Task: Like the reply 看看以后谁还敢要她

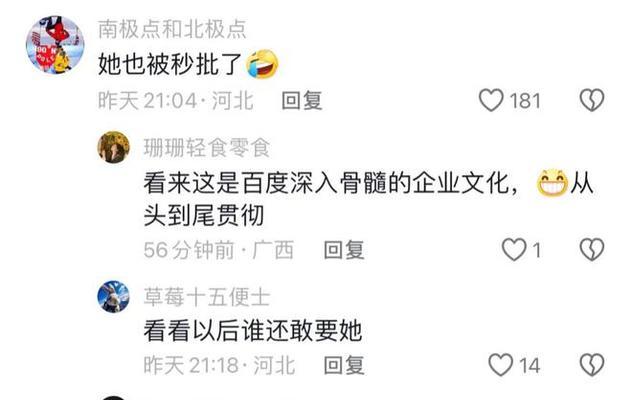Action: point(501,365)
